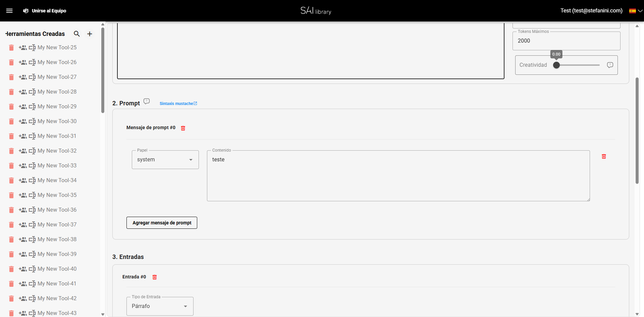
Task: Delete Entrada #0 with its trash icon
Action: (x=155, y=277)
